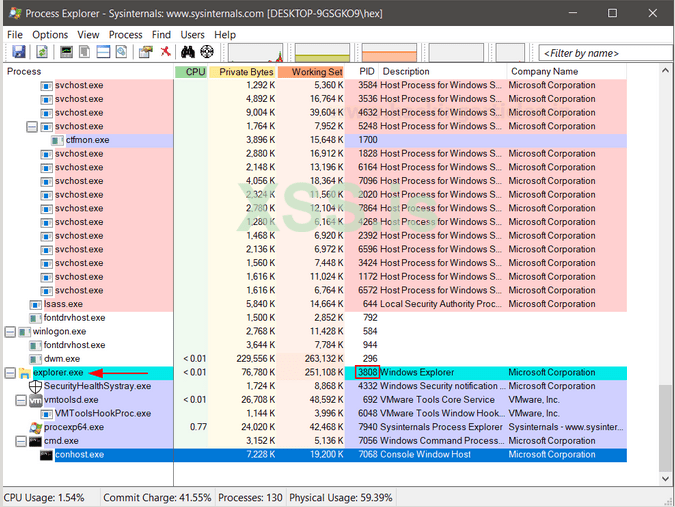Image resolution: width=675 pixels, height=507 pixels.
Task: Open the Options menu
Action: coord(50,34)
